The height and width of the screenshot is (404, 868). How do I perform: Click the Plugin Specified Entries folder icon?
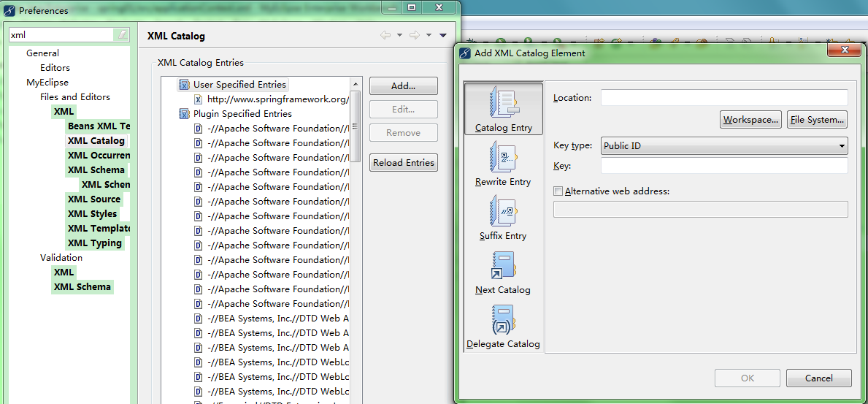[184, 114]
